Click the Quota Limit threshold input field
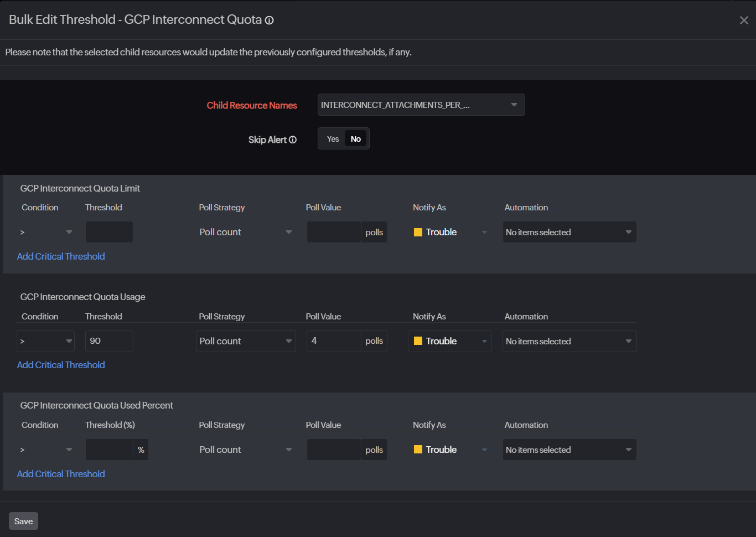 (109, 232)
